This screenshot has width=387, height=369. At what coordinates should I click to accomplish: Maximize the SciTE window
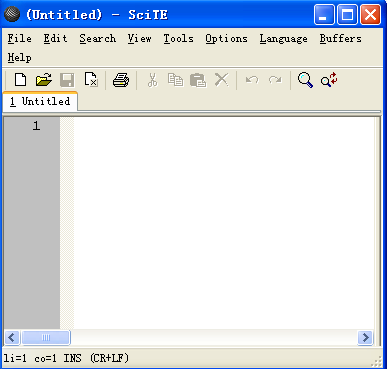[347, 15]
